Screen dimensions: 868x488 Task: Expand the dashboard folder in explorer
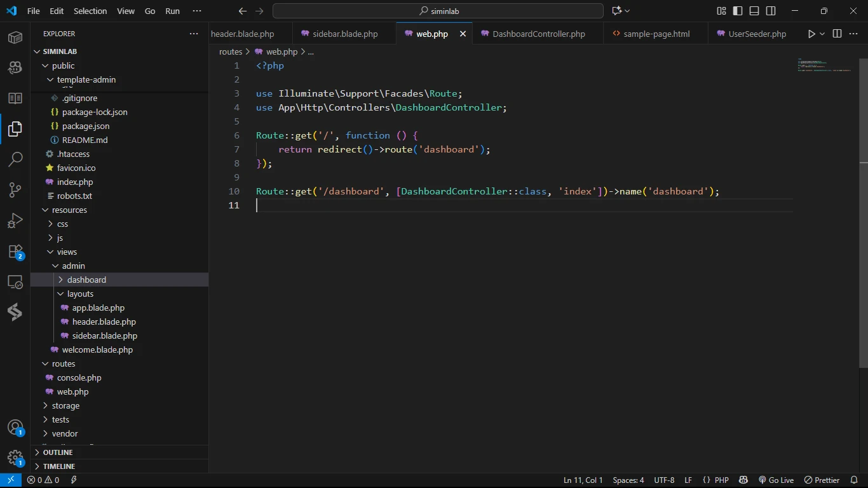[x=86, y=280]
